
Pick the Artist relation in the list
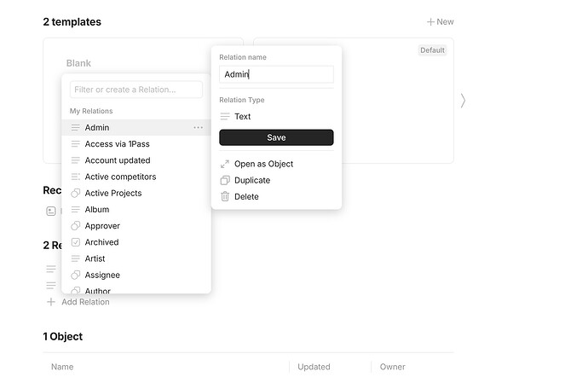pyautogui.click(x=136, y=258)
